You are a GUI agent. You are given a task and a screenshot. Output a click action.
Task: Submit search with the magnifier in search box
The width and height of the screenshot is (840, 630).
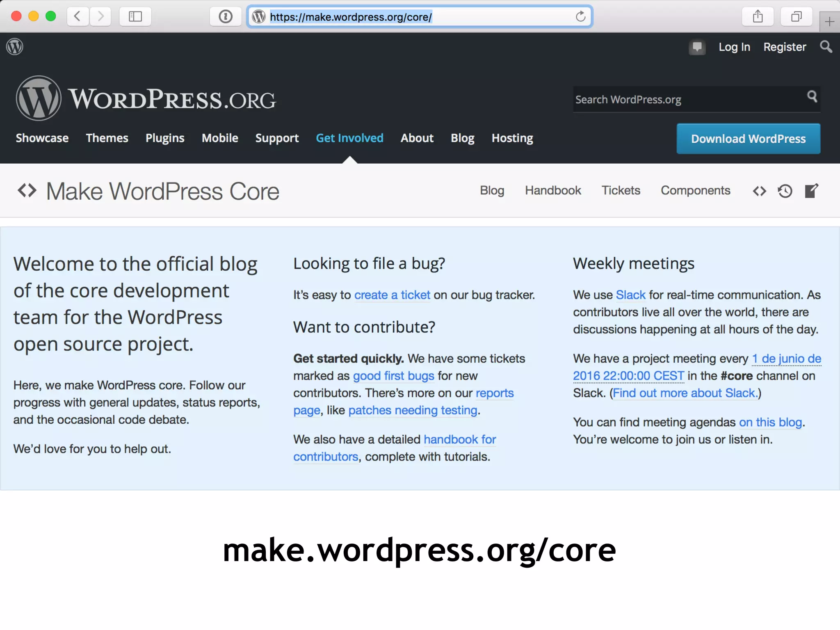(x=812, y=97)
